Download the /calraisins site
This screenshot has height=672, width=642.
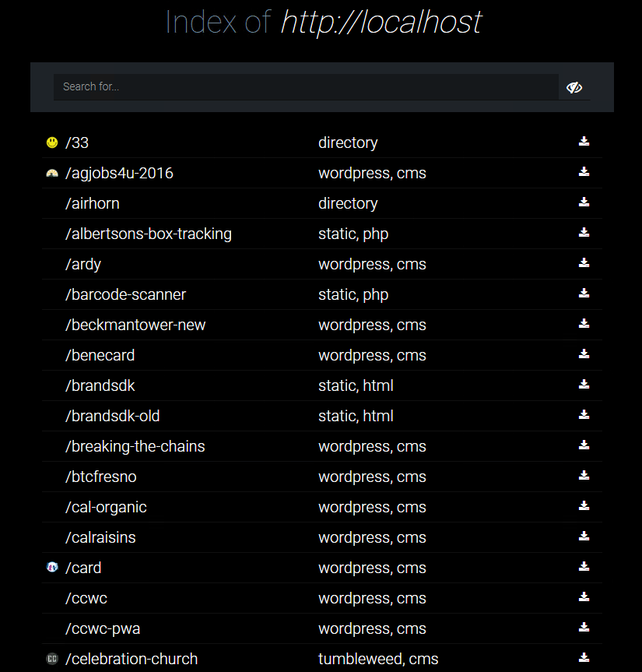pos(584,537)
